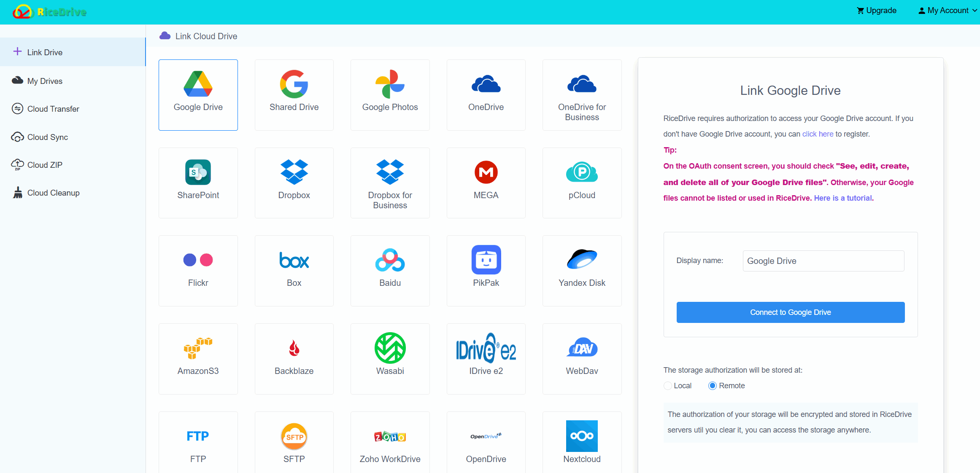Screen dimensions: 980x473
Task: Select the Zoho WorkDrive logo
Action: (390, 437)
